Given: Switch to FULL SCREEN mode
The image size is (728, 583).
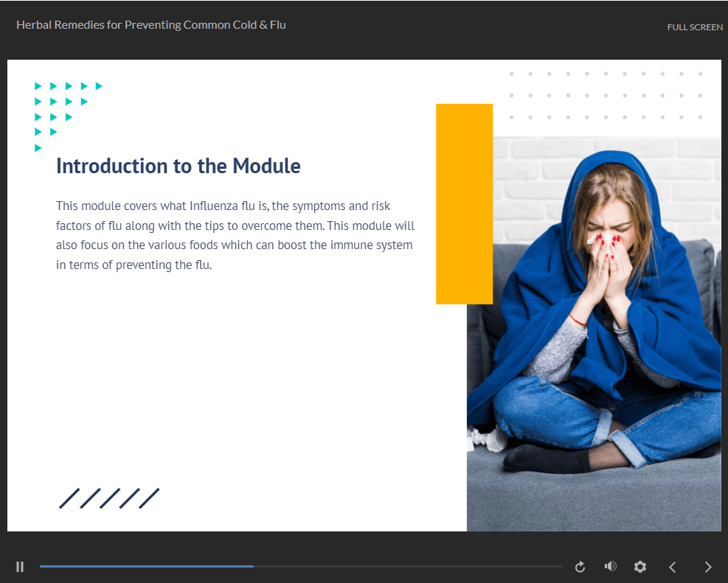Looking at the screenshot, I should tap(695, 27).
